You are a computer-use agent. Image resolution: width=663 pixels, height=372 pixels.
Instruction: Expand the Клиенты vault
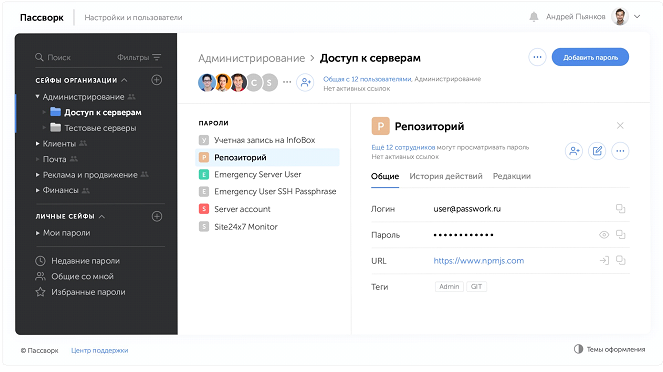coord(37,144)
